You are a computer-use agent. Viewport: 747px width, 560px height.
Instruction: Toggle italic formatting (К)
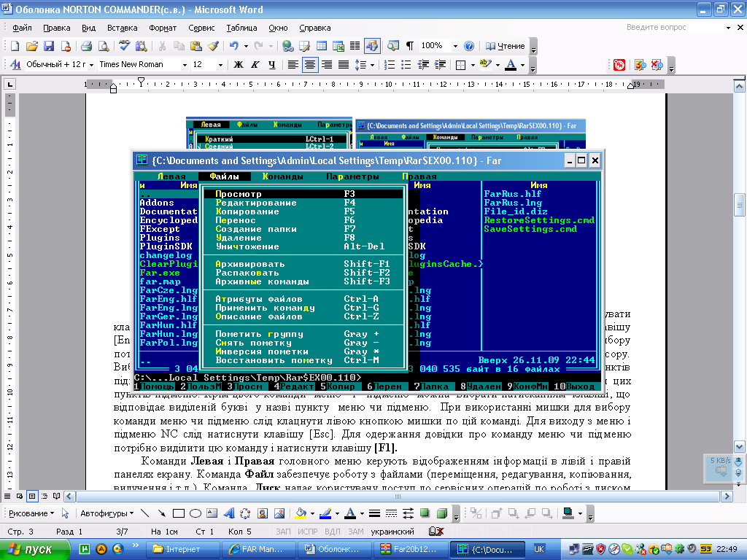(255, 65)
